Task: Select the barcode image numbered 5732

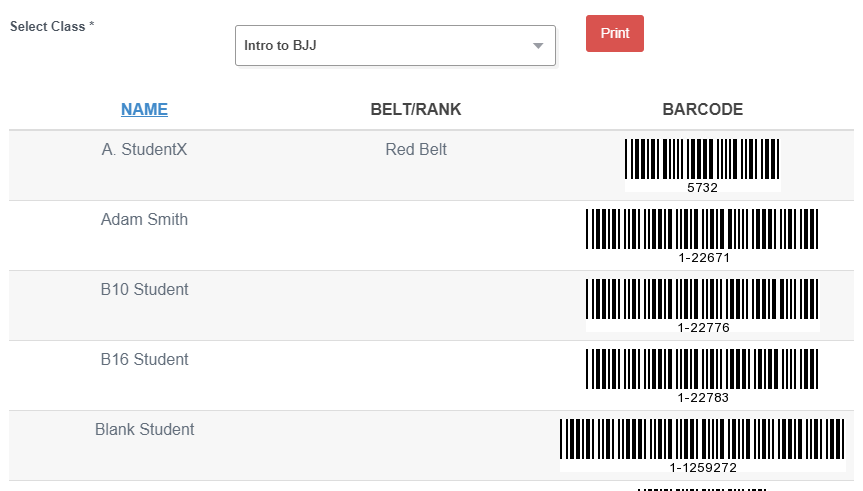Action: click(702, 166)
